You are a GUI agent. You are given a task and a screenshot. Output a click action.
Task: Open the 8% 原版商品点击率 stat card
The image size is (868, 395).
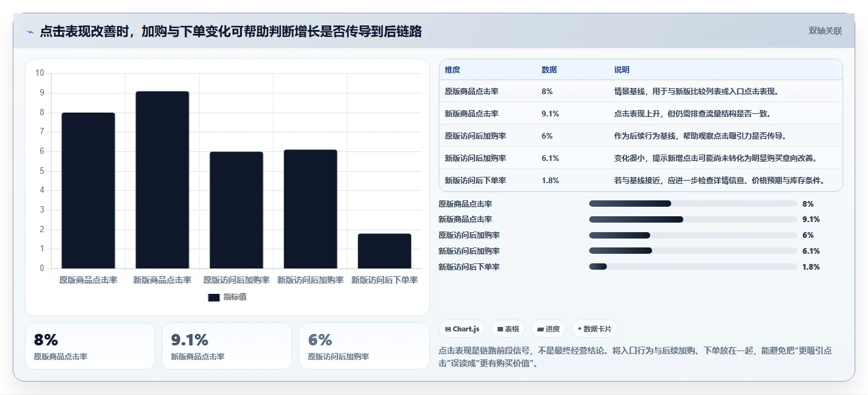point(90,346)
